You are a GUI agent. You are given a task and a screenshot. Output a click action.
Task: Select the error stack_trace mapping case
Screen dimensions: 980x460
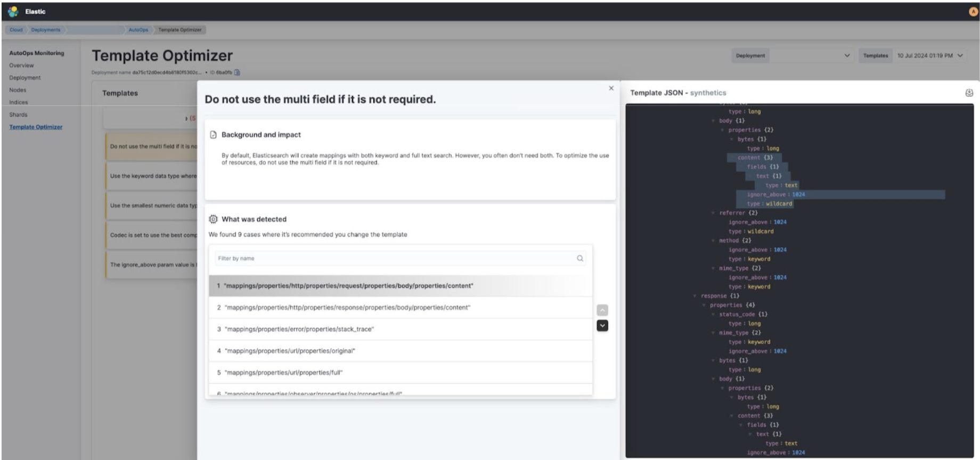coord(299,329)
